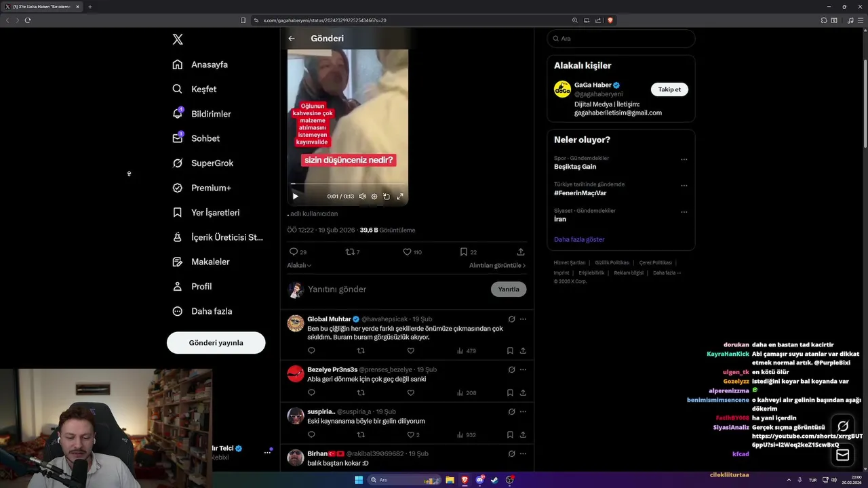
Task: Open Grok icon on Global Muhtar reply
Action: 511,319
